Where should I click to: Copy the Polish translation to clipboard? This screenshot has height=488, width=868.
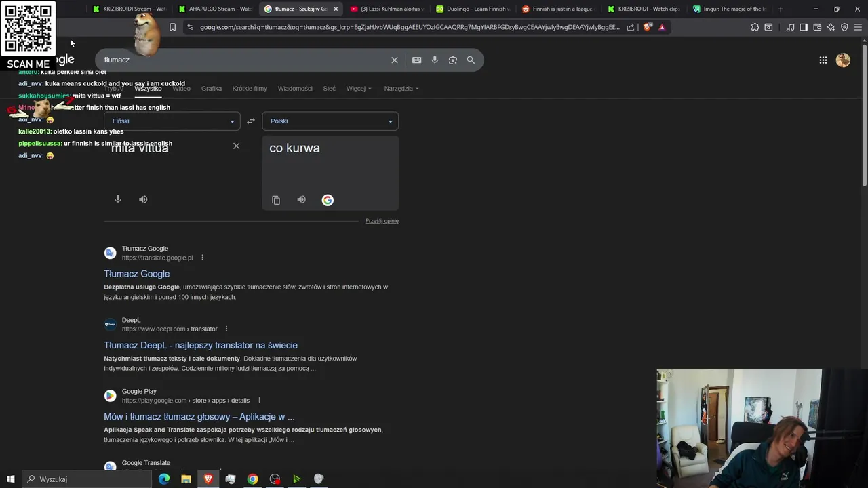click(x=276, y=200)
